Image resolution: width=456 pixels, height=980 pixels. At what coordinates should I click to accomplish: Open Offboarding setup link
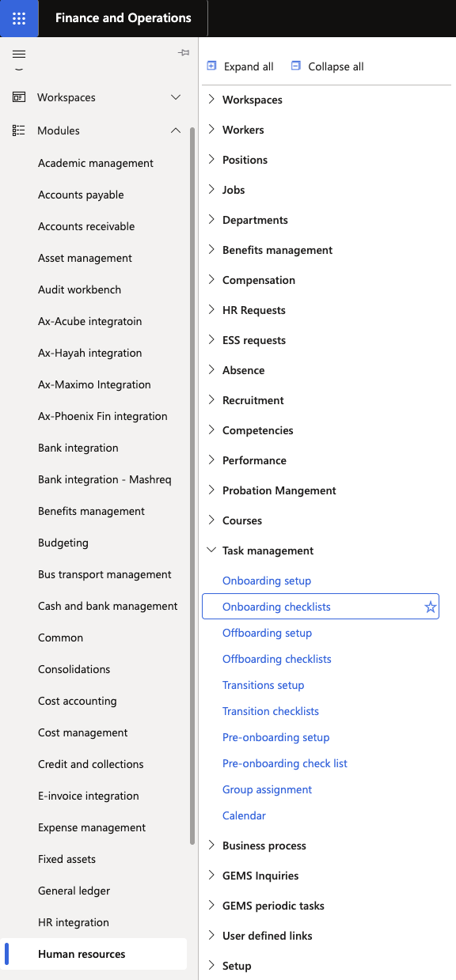coord(268,633)
